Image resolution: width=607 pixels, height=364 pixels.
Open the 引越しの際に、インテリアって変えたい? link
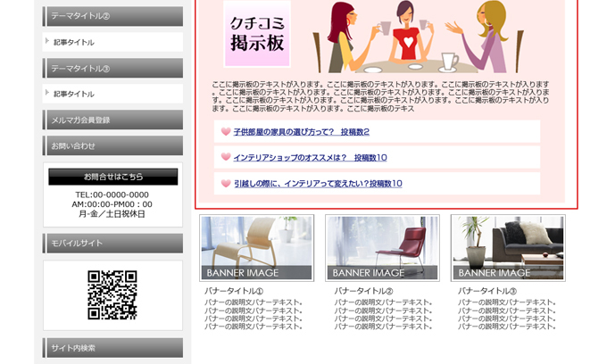(317, 184)
